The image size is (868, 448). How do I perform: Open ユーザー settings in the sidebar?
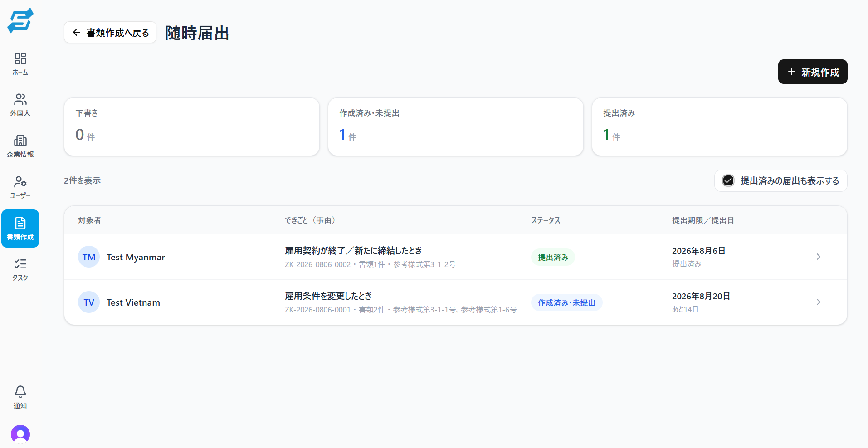point(20,187)
